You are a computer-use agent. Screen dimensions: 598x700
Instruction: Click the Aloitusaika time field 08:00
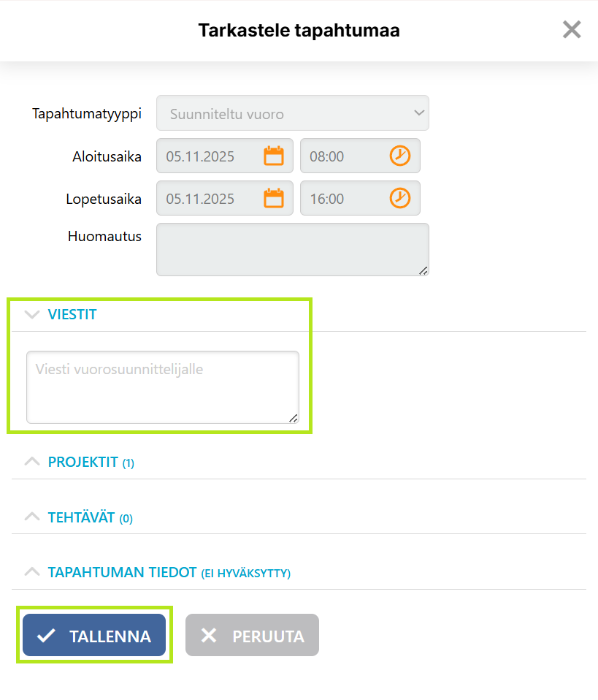click(x=360, y=156)
